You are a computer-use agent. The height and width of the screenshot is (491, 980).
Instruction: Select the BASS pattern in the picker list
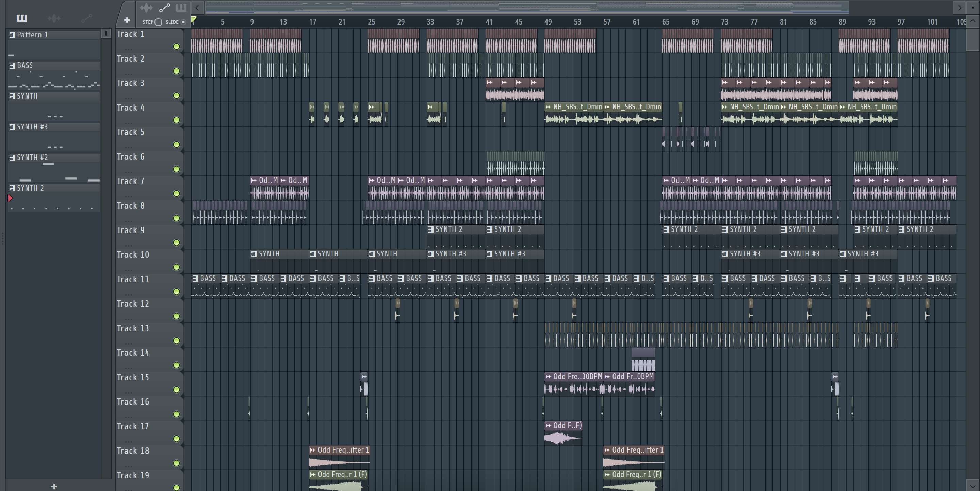point(54,65)
